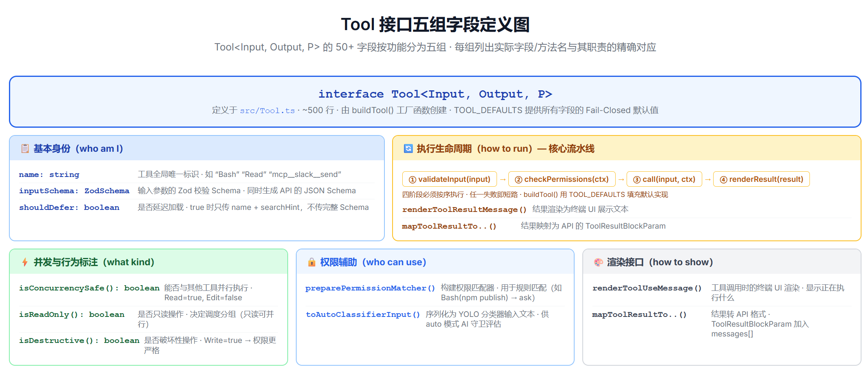Click the description 结果渲染为终端 UI 展示文本
868x382 pixels.
click(x=580, y=210)
